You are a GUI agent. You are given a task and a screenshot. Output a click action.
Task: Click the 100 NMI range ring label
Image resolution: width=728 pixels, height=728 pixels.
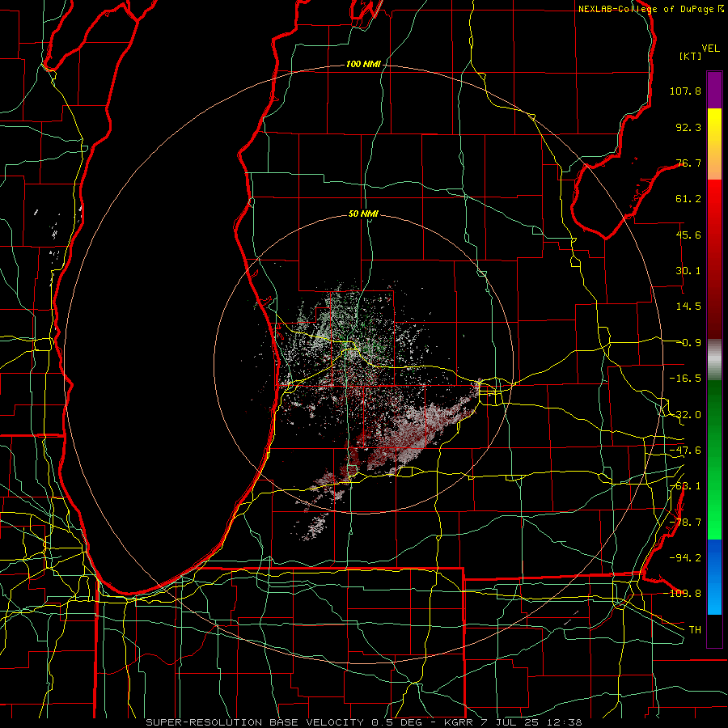point(363,64)
